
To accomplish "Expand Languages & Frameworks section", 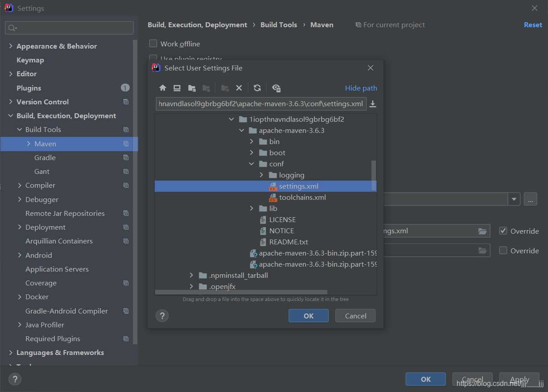I will pyautogui.click(x=11, y=352).
